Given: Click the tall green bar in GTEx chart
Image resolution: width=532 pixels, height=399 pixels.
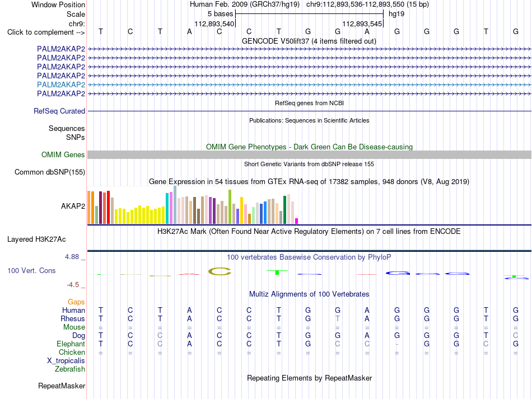Looking at the screenshot, I should point(230,207).
